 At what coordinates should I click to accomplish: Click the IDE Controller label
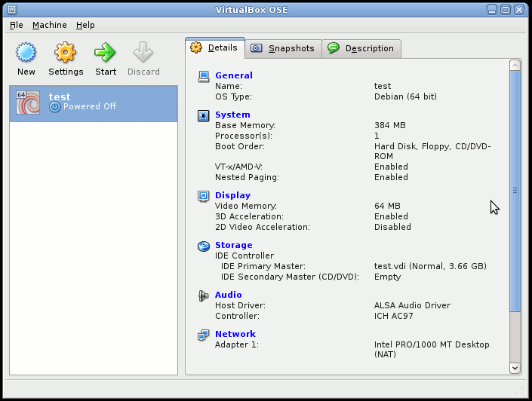point(244,256)
